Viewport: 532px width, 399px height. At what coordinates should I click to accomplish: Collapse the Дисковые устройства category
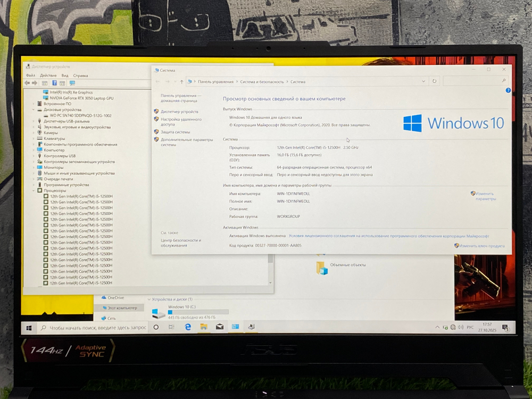(33, 110)
